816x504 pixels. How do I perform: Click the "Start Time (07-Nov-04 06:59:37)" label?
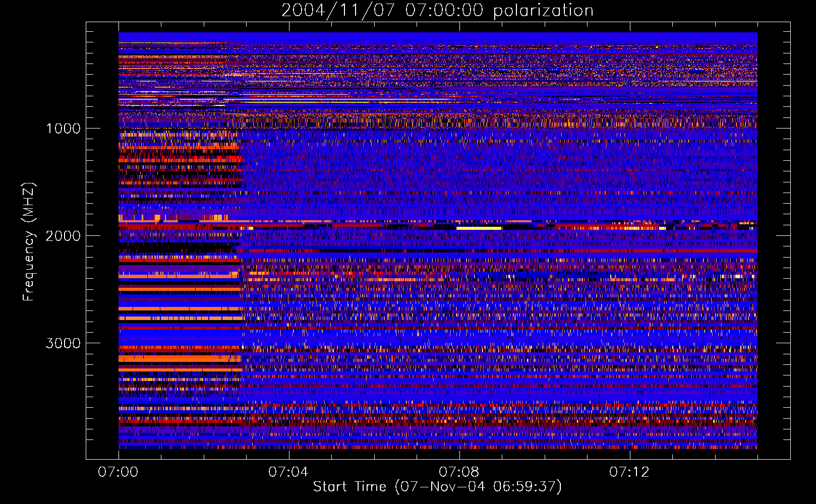437,487
